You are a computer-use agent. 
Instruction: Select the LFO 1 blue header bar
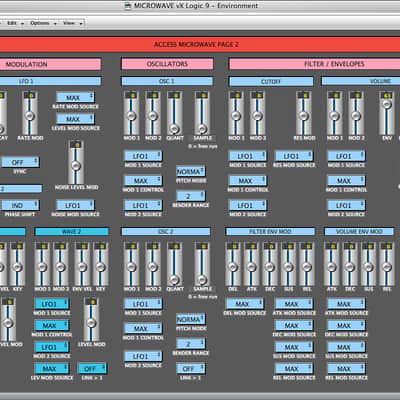(x=50, y=81)
